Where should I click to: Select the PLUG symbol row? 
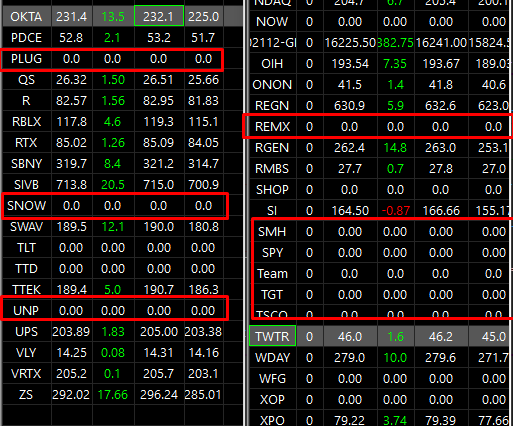click(112, 59)
